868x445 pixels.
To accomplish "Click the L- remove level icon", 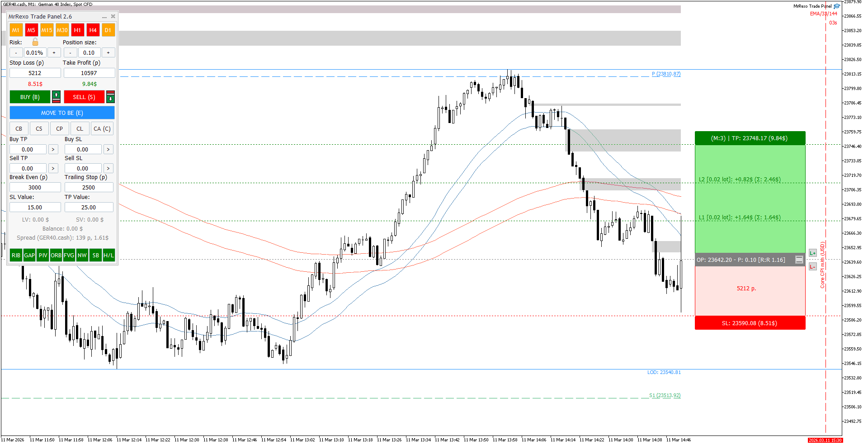I will point(812,267).
